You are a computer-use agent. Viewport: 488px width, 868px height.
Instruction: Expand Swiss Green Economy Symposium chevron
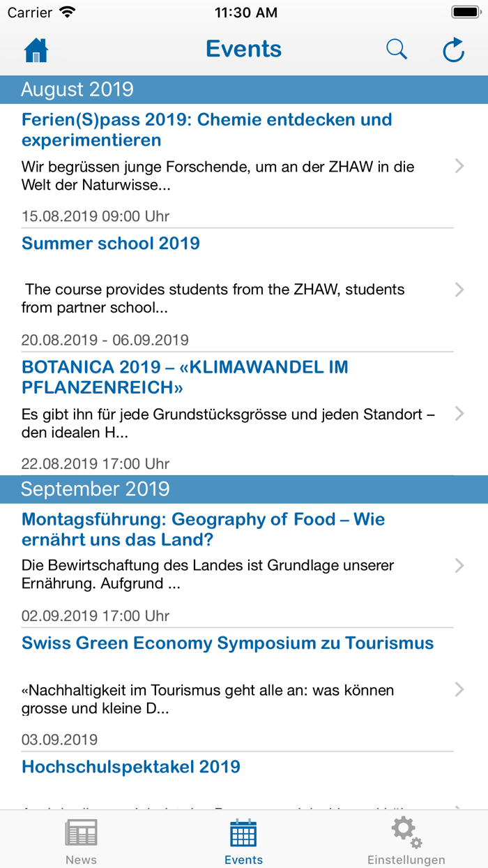pos(459,689)
